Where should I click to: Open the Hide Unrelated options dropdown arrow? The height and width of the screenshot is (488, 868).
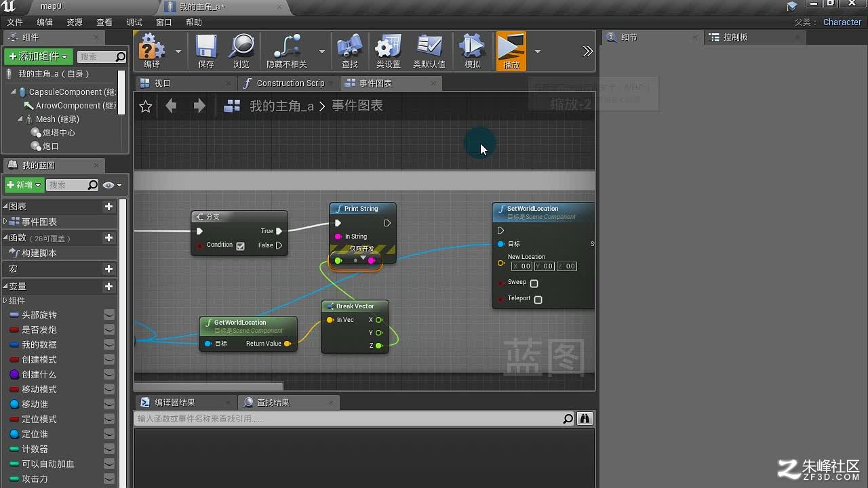point(321,52)
